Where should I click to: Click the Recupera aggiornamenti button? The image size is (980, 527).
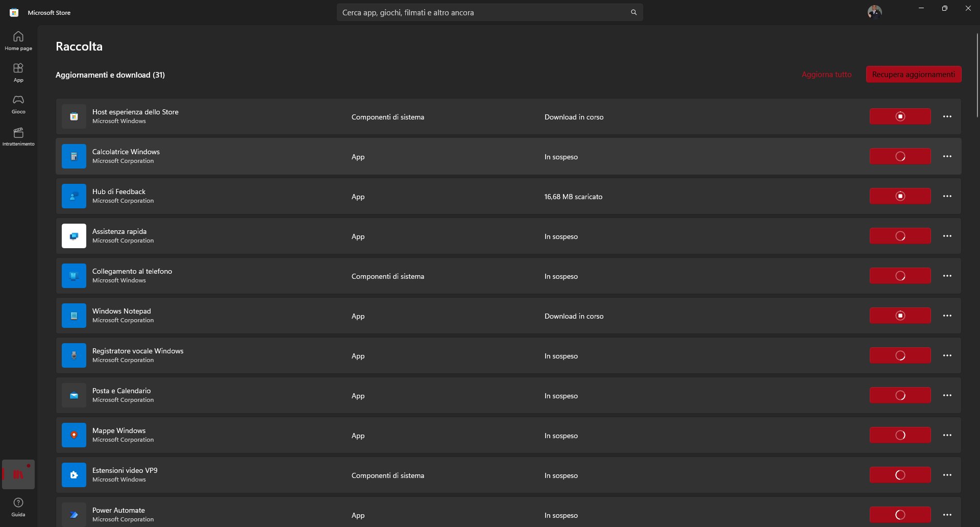914,75
